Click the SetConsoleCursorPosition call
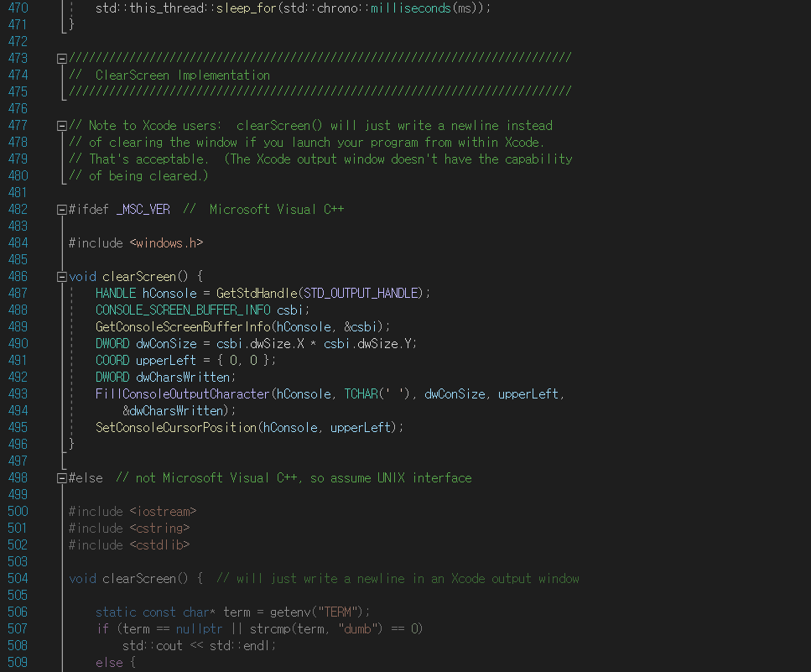The height and width of the screenshot is (672, 811). click(176, 427)
